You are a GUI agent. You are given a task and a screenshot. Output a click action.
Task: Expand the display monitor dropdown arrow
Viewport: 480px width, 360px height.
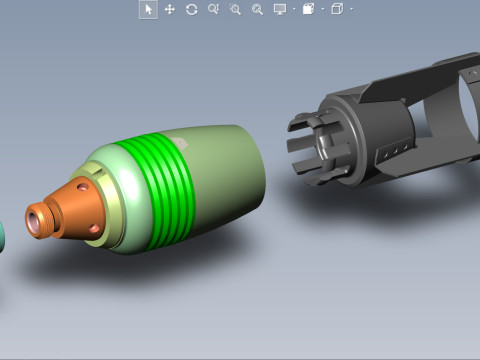tap(294, 9)
